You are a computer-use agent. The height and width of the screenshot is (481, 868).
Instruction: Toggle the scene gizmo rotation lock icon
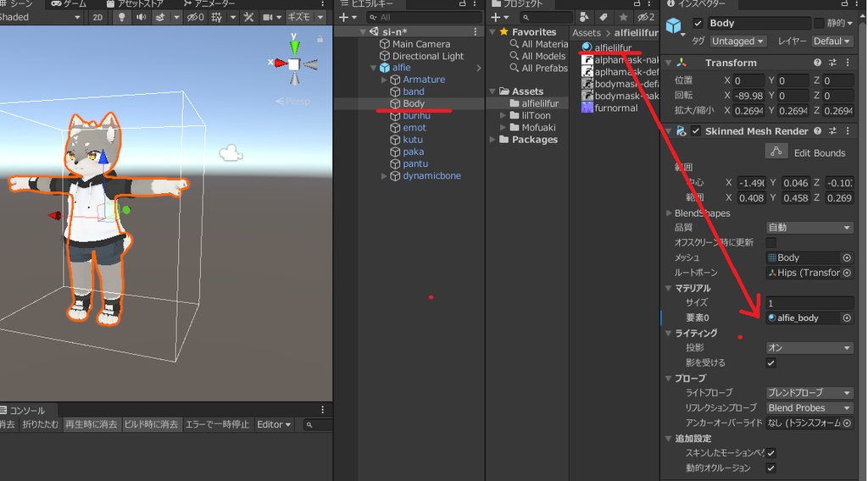click(320, 39)
